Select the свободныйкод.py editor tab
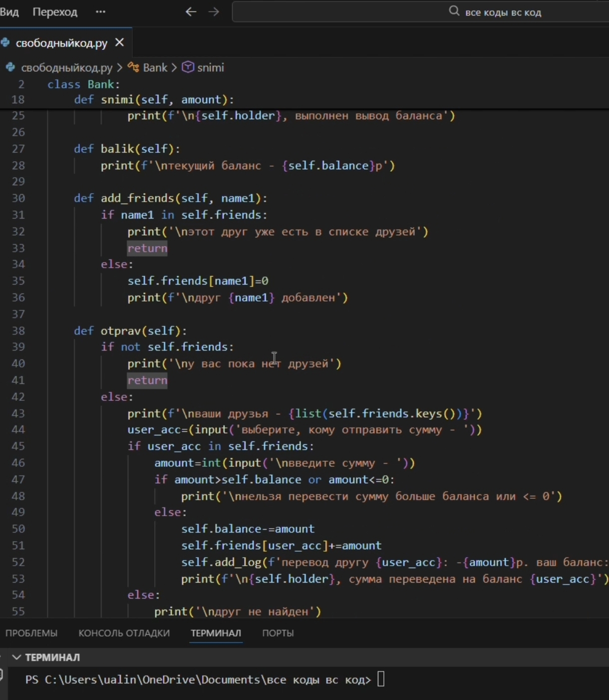 [61, 43]
